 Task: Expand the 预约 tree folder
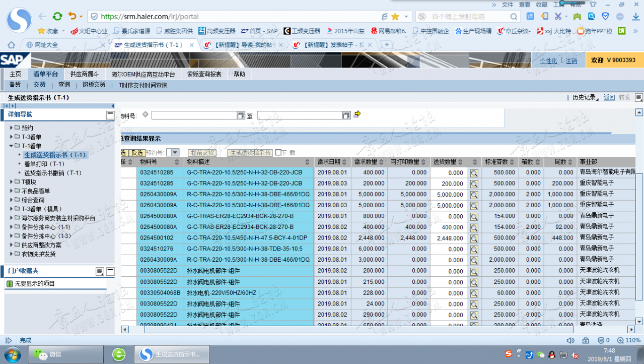pos(12,128)
